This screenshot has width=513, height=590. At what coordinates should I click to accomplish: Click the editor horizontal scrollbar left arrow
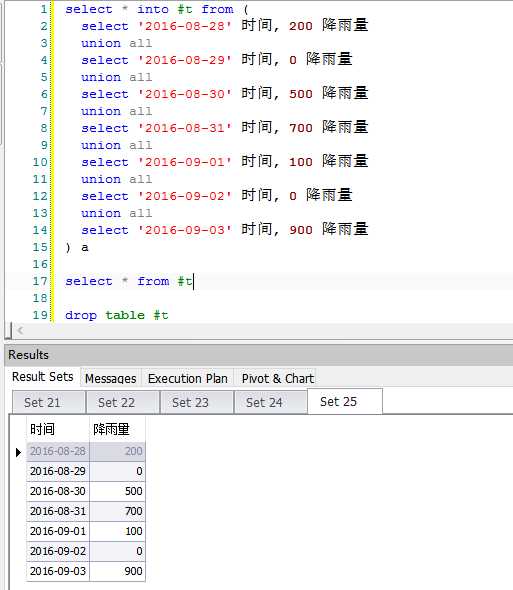20,331
